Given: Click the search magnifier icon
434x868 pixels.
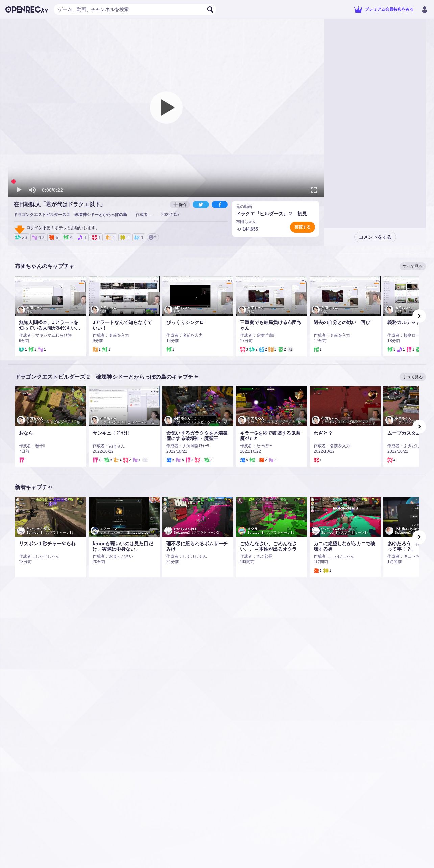Looking at the screenshot, I should (x=210, y=9).
